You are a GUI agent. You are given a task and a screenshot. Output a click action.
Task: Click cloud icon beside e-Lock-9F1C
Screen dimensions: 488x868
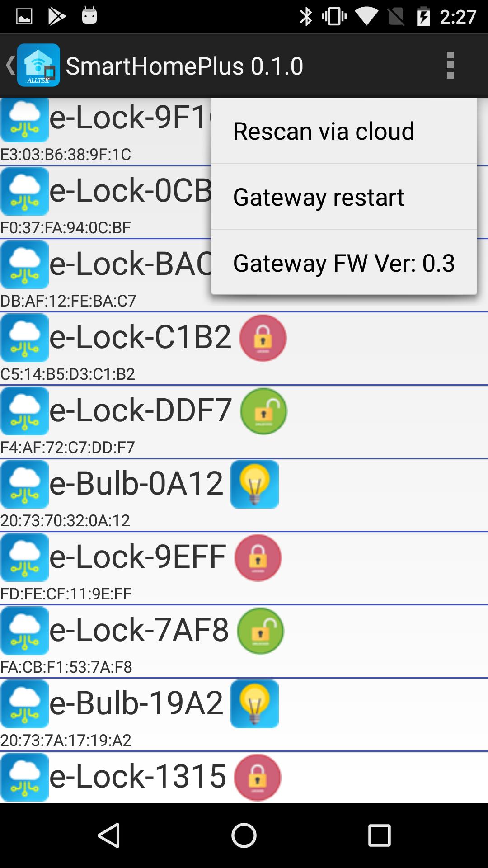[24, 119]
